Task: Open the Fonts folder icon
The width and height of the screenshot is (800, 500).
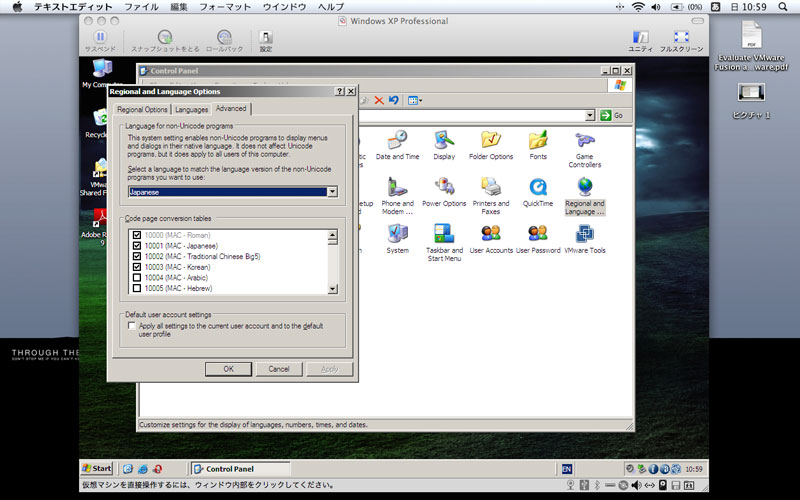Action: 538,145
